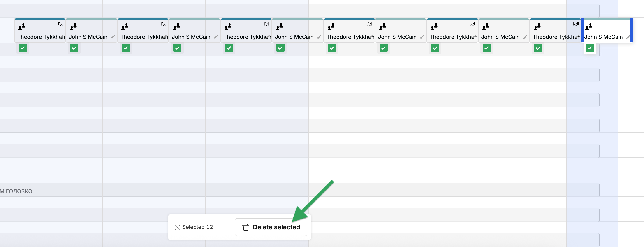The image size is (644, 247).
Task: Clear the selection with the X beside Selected 12
Action: click(178, 227)
